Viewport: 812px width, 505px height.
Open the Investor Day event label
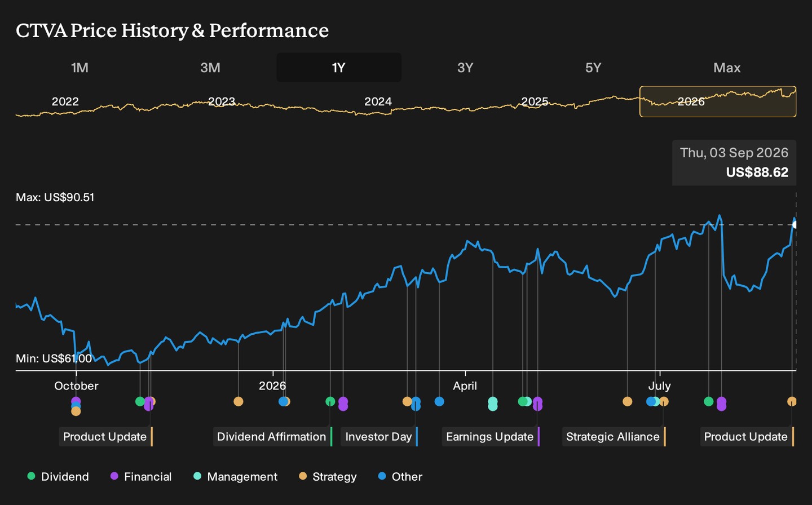click(x=379, y=437)
